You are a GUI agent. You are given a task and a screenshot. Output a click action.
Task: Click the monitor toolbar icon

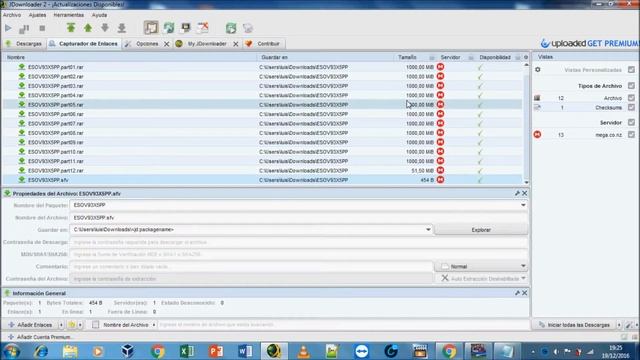point(186,28)
